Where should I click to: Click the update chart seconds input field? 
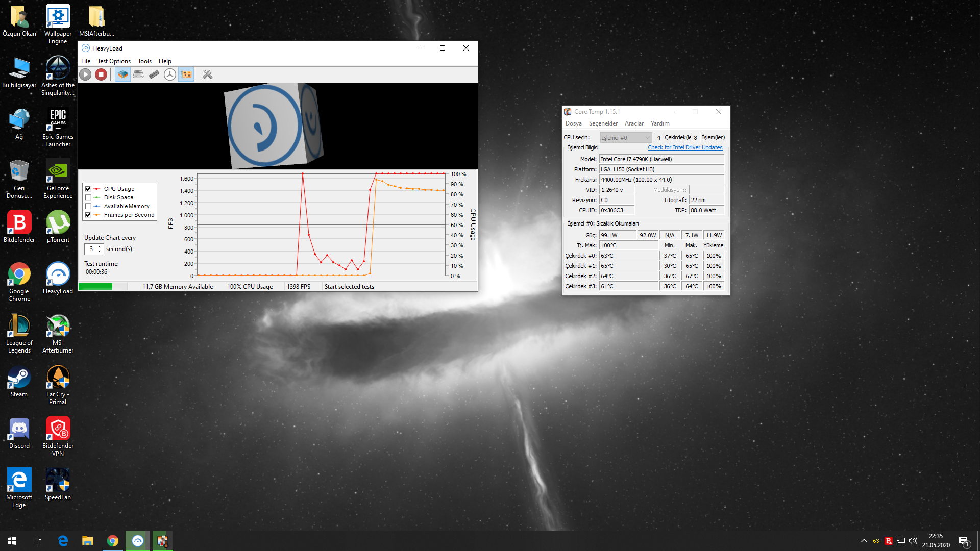(90, 249)
